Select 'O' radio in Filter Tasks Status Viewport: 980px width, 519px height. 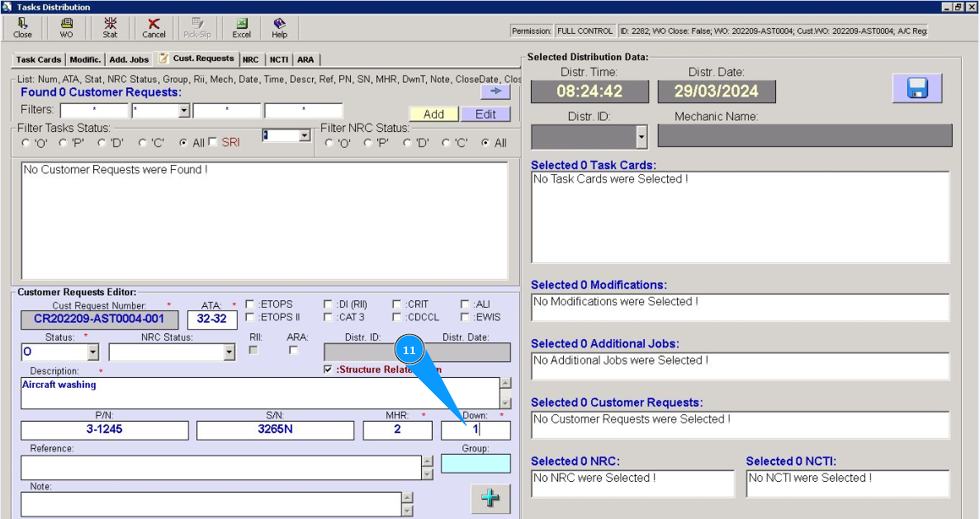point(26,143)
